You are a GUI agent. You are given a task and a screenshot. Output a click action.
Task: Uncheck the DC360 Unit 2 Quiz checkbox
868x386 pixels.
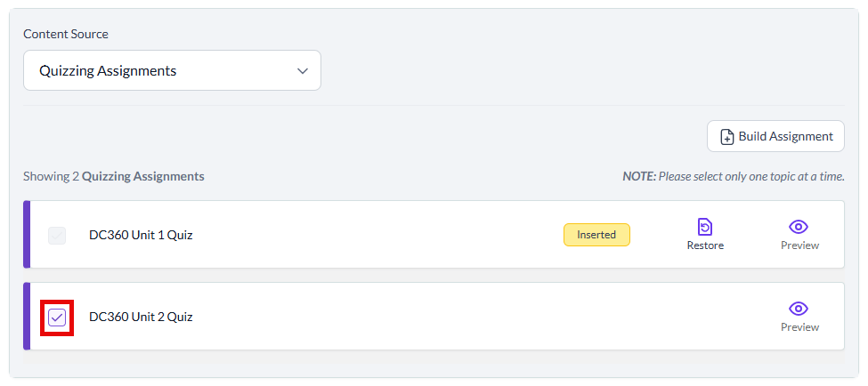click(57, 318)
